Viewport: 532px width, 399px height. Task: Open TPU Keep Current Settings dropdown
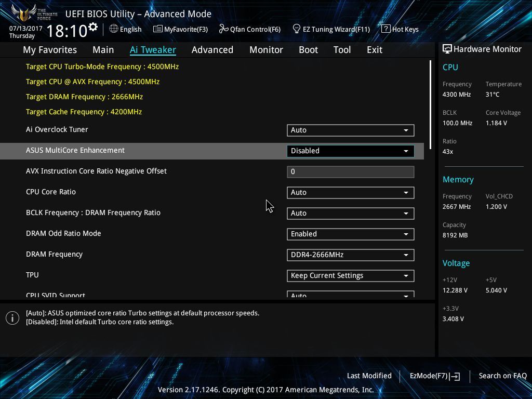[x=351, y=276]
